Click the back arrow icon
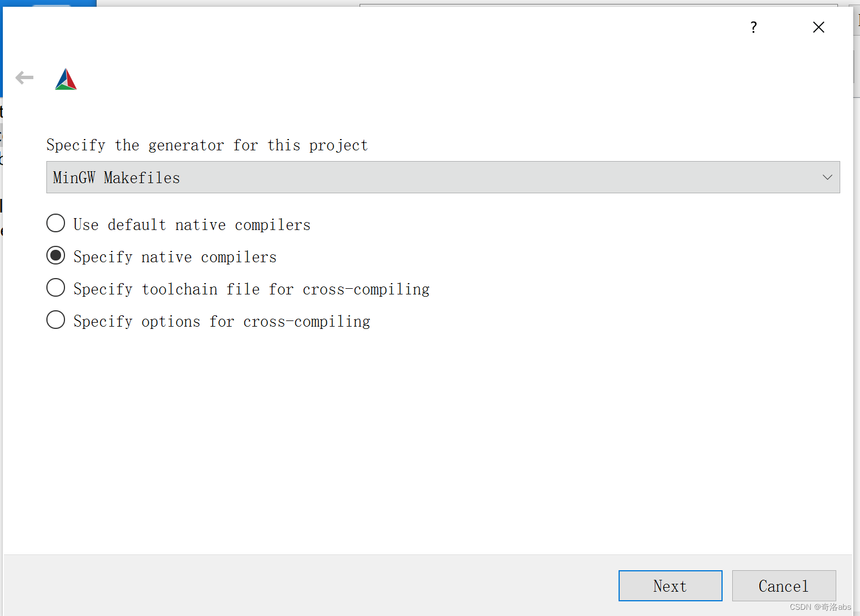860x616 pixels. pyautogui.click(x=24, y=77)
